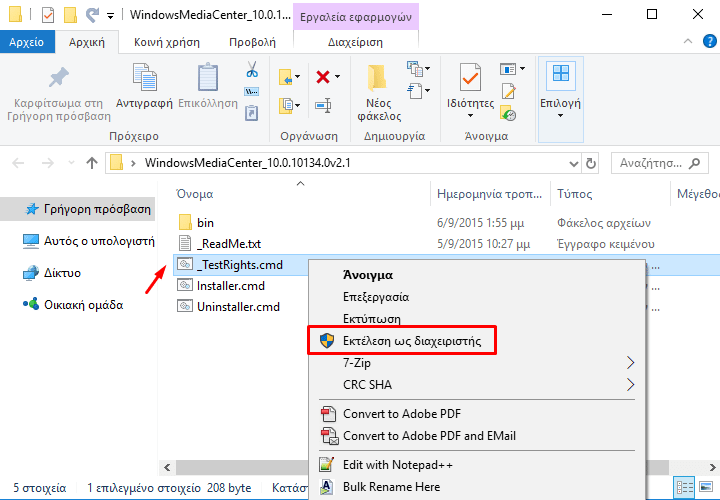Click the Back navigation arrow

click(18, 163)
